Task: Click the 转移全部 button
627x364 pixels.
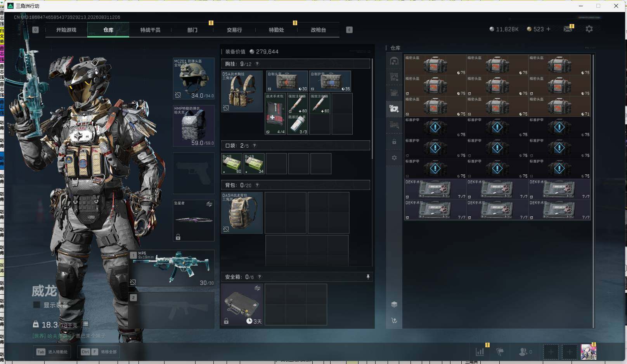Action: coord(99,352)
